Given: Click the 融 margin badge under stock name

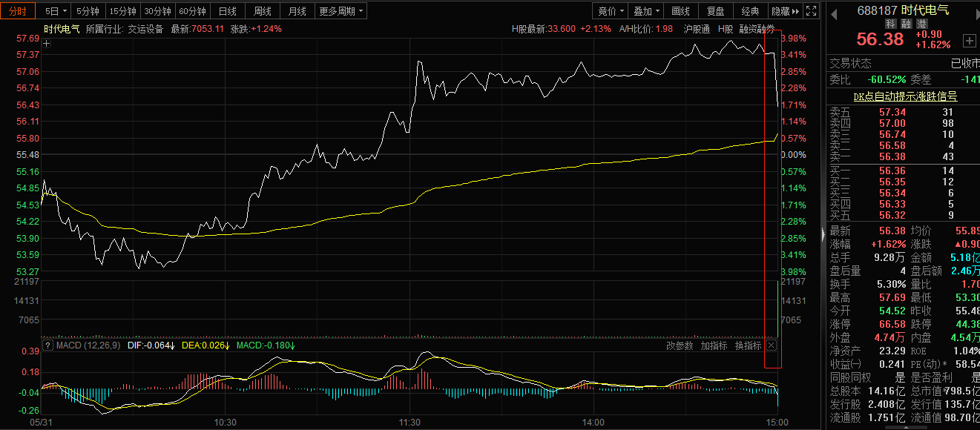Looking at the screenshot, I should pos(906,24).
